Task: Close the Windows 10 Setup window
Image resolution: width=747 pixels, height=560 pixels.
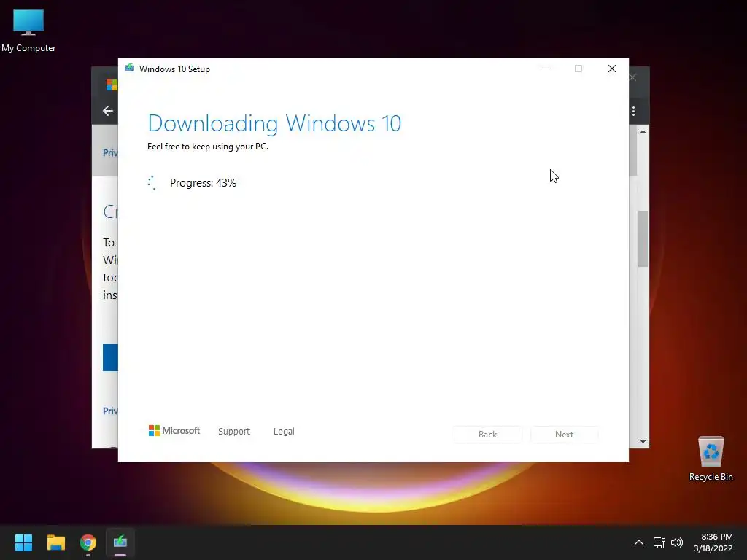Action: 612,69
